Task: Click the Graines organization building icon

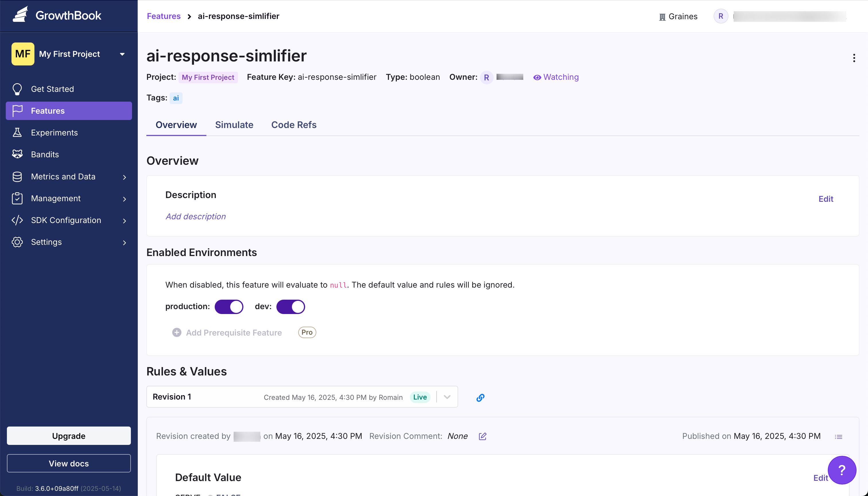Action: [x=662, y=17]
